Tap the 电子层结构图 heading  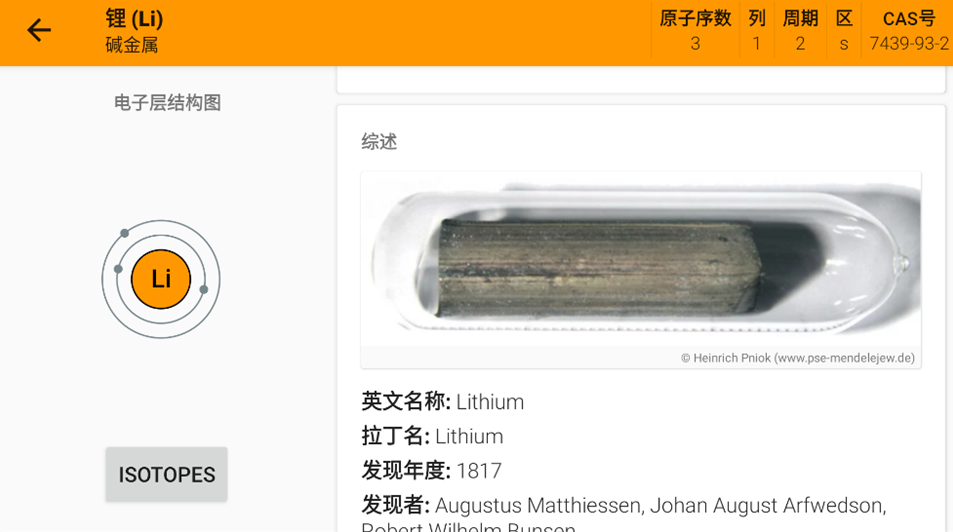click(x=167, y=103)
